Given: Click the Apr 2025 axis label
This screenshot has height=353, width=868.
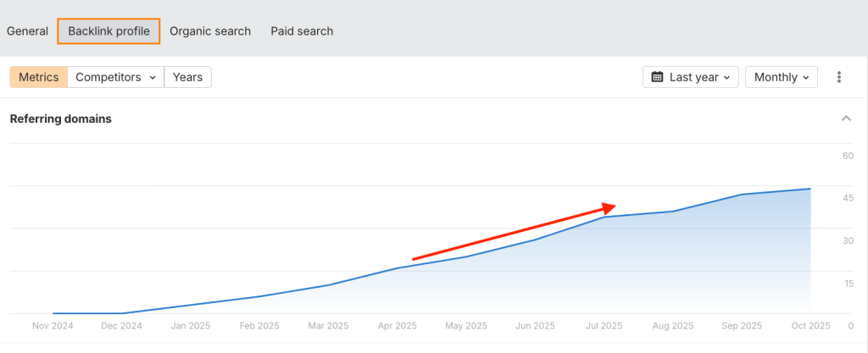Looking at the screenshot, I should 397,326.
